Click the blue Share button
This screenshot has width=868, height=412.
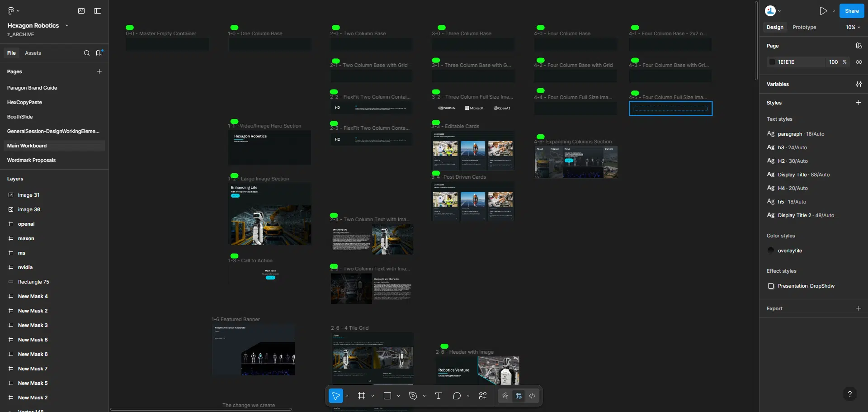[x=851, y=11]
